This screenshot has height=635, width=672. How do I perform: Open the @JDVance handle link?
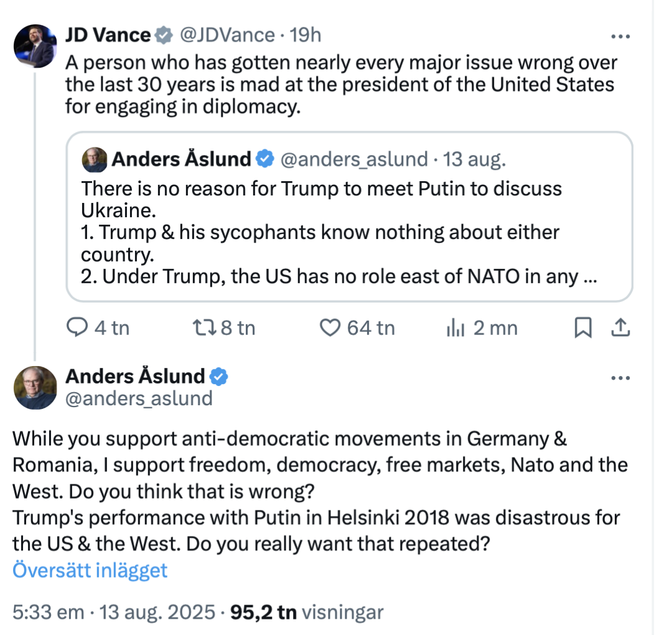pos(227,35)
